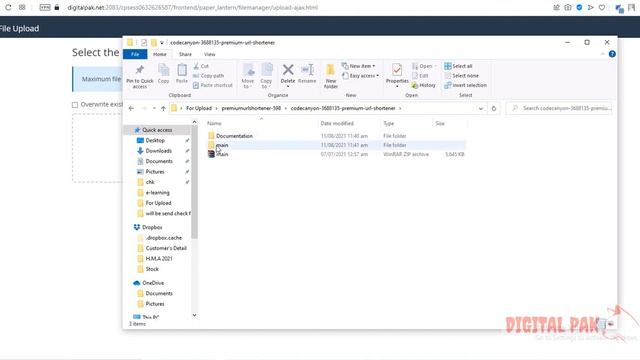The width and height of the screenshot is (640, 360).
Task: Select Dropbox in navigation pane
Action: (x=152, y=227)
